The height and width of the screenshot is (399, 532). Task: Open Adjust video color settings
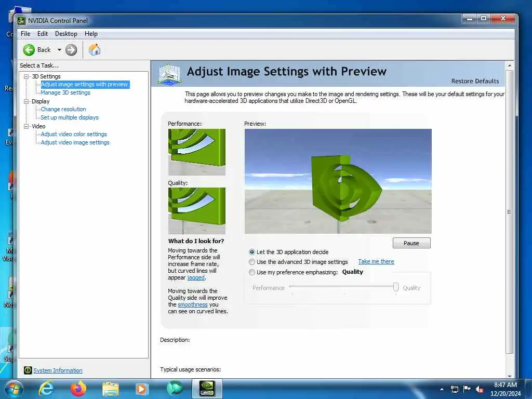coord(74,134)
